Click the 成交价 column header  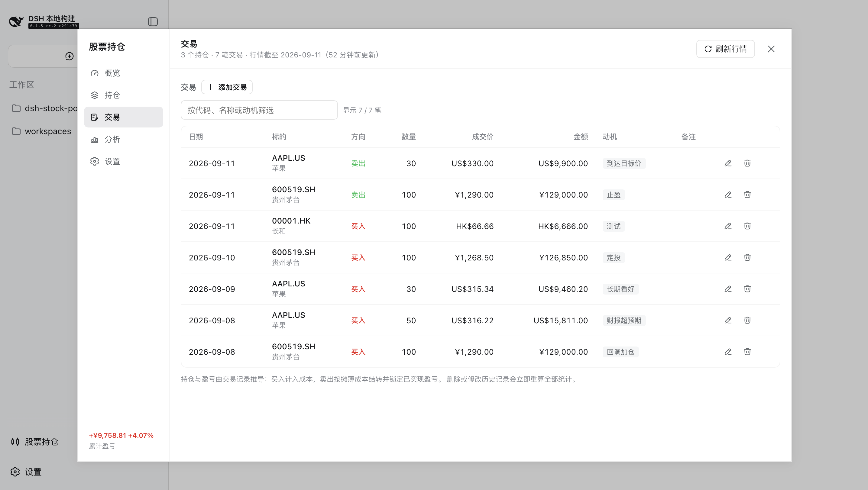pyautogui.click(x=483, y=137)
